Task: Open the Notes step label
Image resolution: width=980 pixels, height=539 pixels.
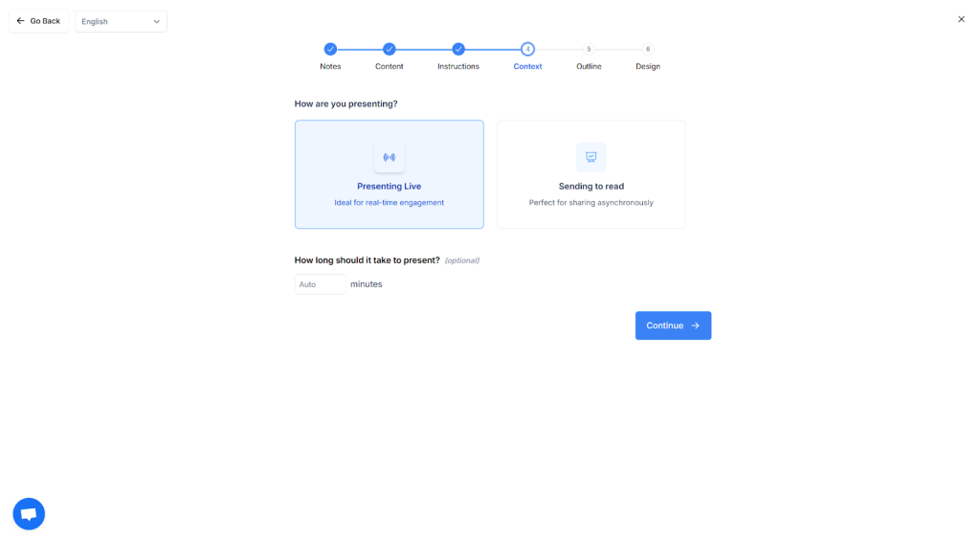Action: click(330, 66)
